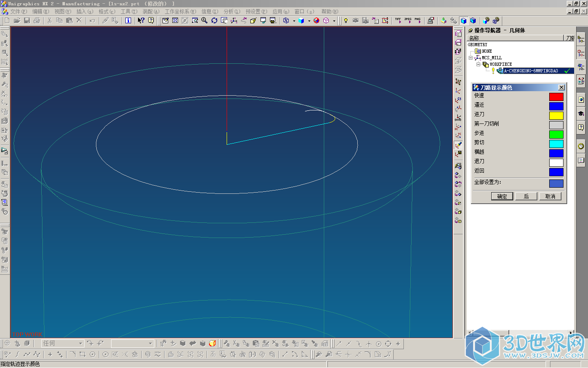The width and height of the screenshot is (588, 368).
Task: Open the blue cube icon's dropdown arrow
Action: 309,20
